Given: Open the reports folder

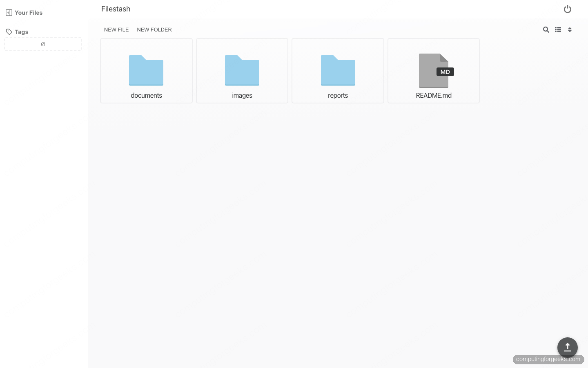Looking at the screenshot, I should tap(338, 71).
